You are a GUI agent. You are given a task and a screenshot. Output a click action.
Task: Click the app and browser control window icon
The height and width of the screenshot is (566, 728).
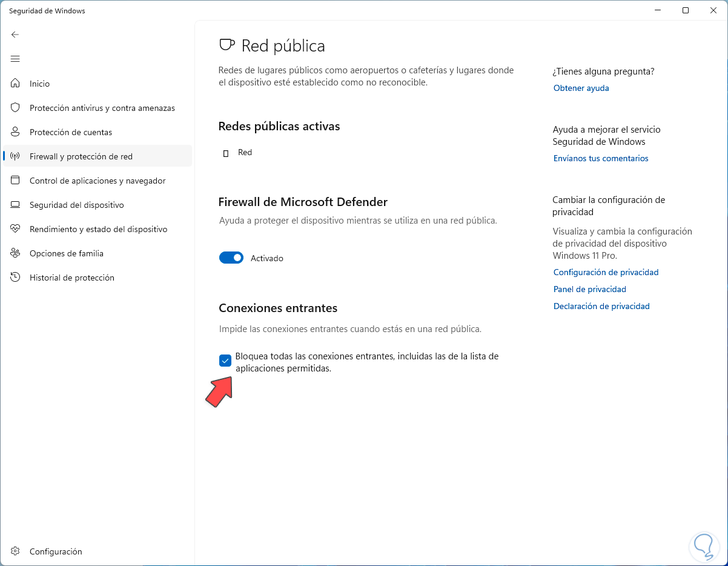[x=16, y=181]
